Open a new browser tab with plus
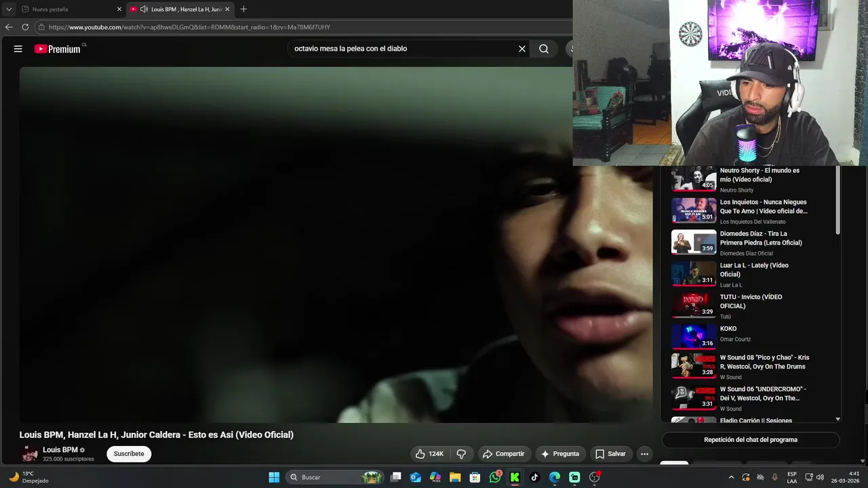 pyautogui.click(x=243, y=9)
